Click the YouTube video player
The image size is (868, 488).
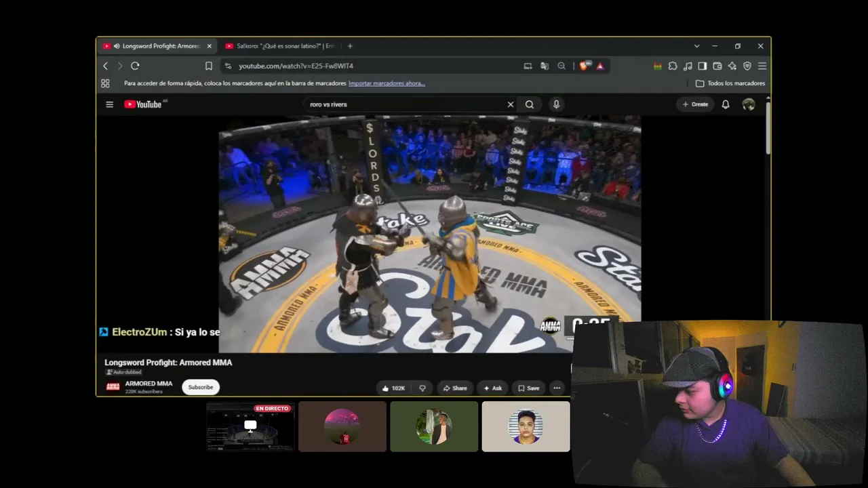[429, 234]
